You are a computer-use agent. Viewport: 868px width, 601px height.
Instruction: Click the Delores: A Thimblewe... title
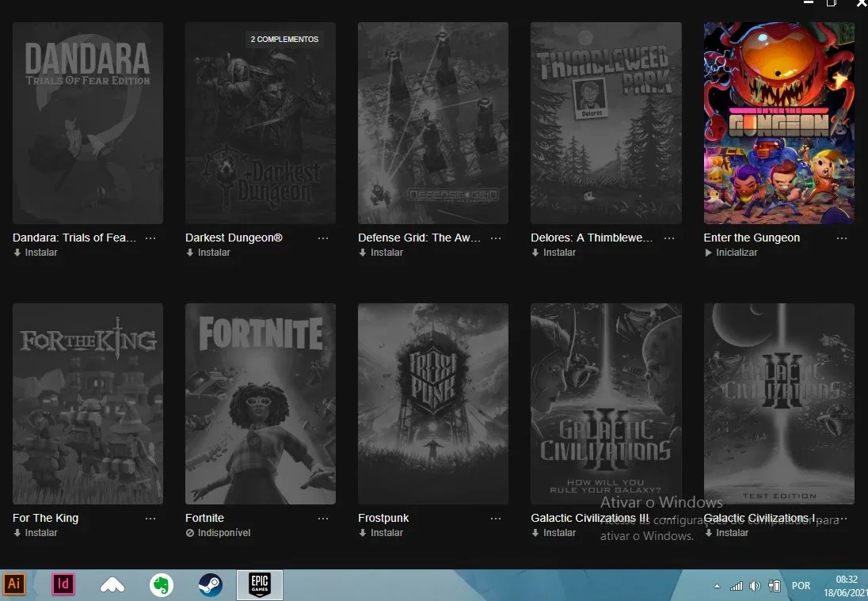[592, 238]
